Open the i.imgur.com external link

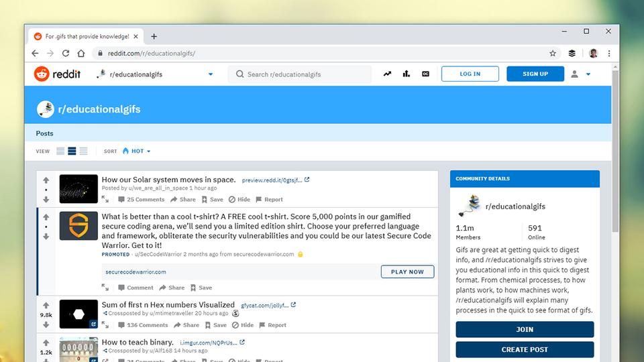click(x=212, y=343)
